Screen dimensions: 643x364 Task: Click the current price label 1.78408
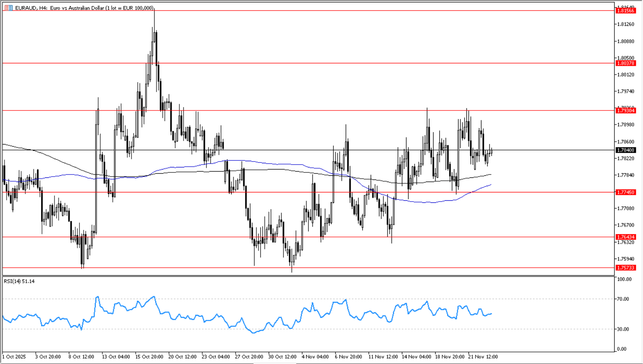point(625,150)
